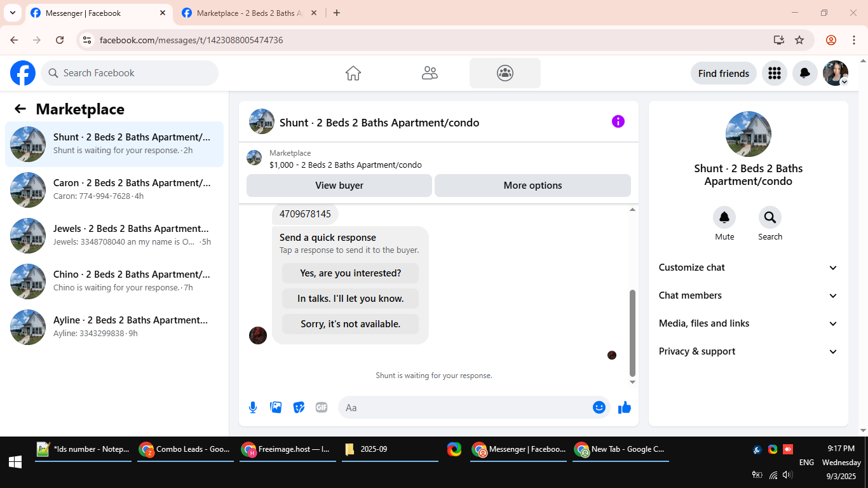Click the View buyer button
868x488 pixels.
point(339,186)
